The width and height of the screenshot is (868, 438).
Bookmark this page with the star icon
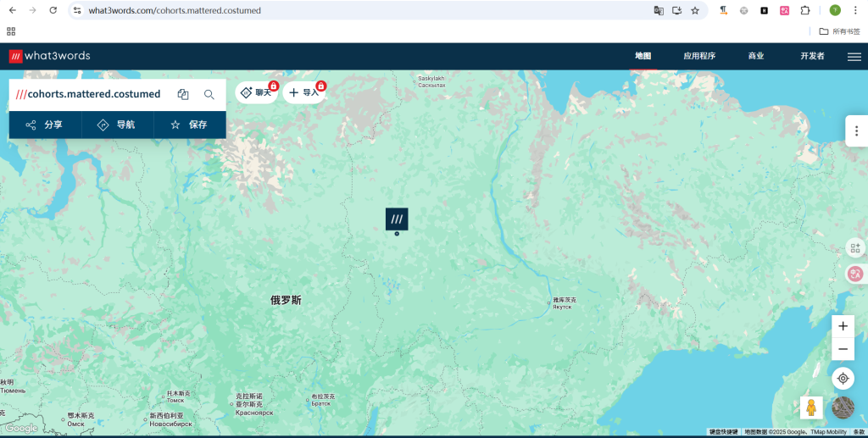pyautogui.click(x=695, y=10)
